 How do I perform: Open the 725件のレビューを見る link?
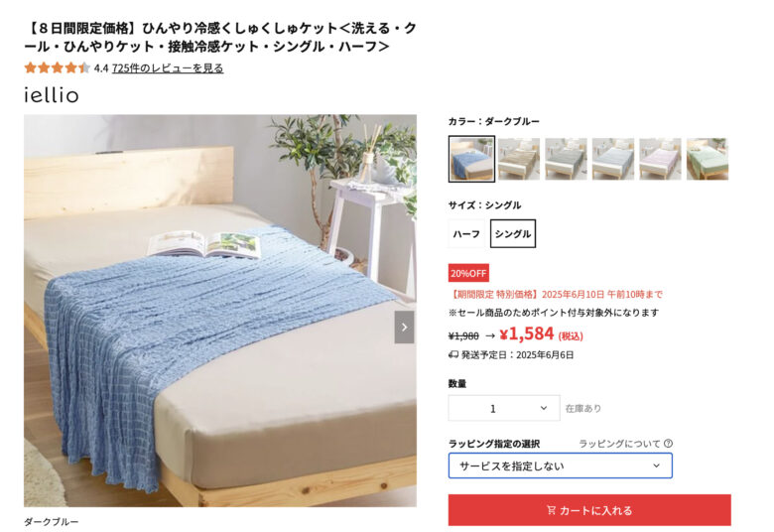click(168, 68)
